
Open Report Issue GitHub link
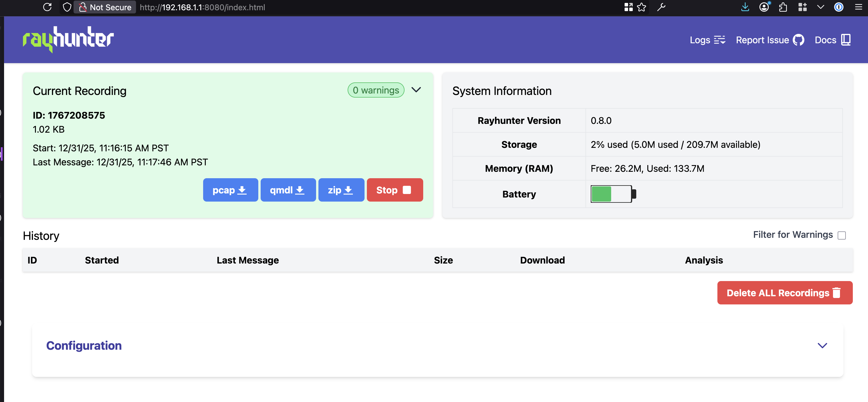pos(770,40)
